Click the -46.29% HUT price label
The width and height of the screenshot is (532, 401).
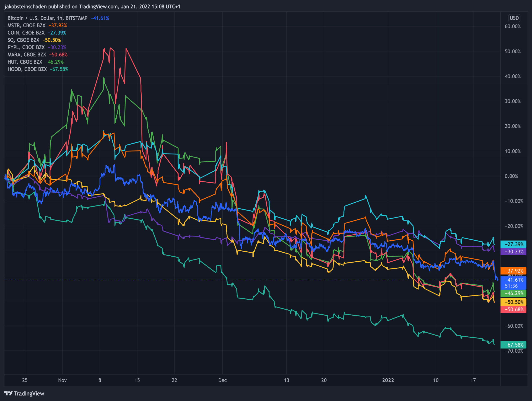[x=513, y=293]
